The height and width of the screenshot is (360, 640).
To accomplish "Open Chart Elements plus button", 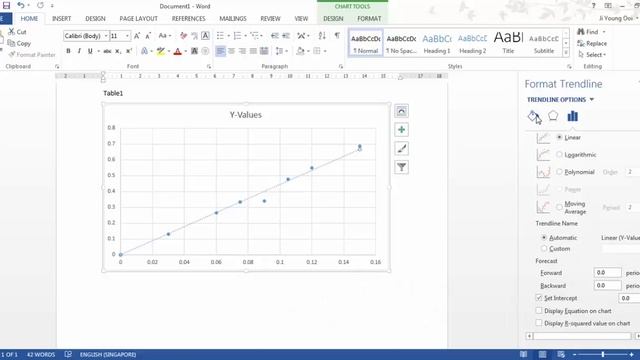I will tap(402, 130).
